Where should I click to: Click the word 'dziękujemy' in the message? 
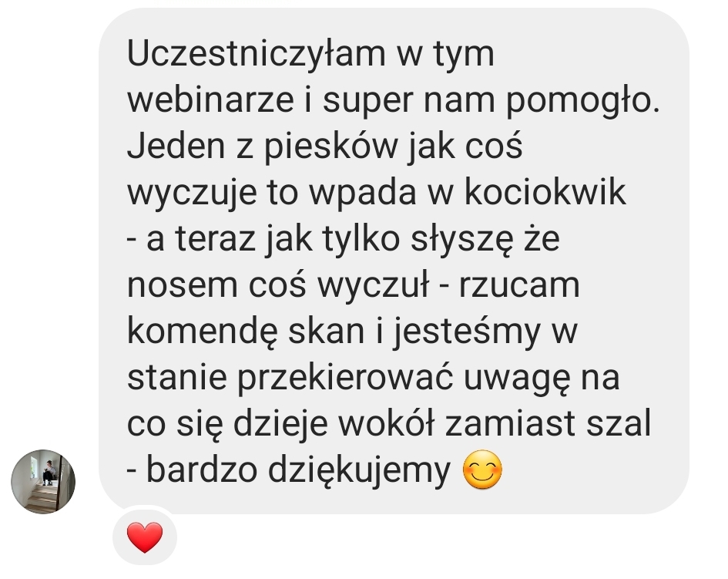tap(359, 471)
